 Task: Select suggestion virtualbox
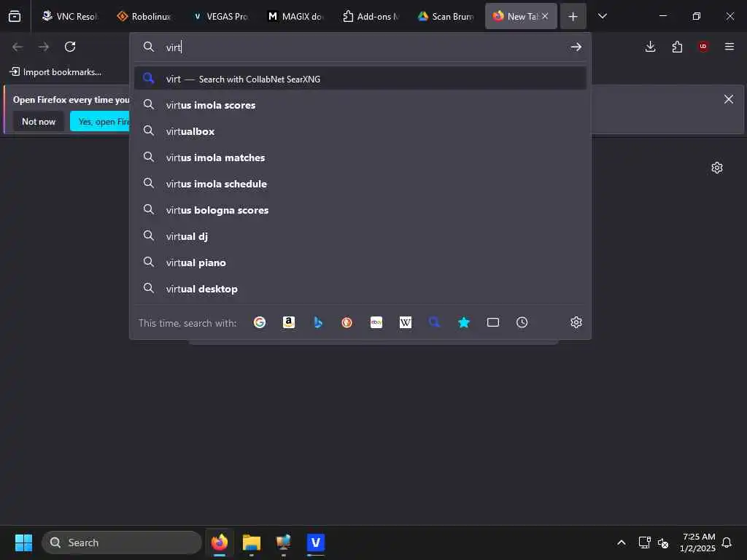(x=360, y=131)
